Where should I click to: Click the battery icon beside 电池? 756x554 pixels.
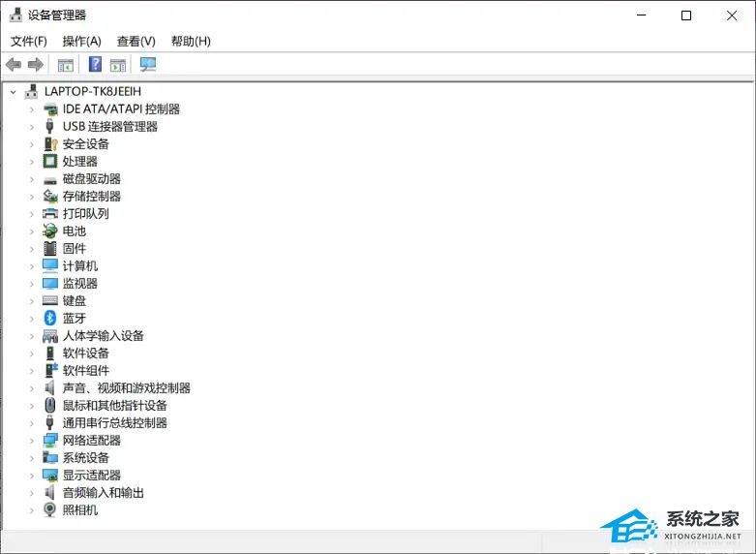[x=50, y=231]
